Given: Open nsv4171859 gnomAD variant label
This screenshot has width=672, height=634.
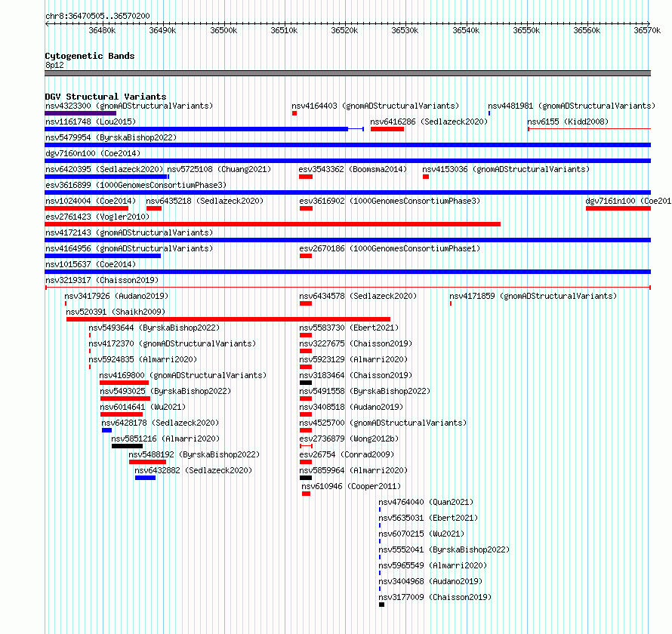Looking at the screenshot, I should (533, 296).
